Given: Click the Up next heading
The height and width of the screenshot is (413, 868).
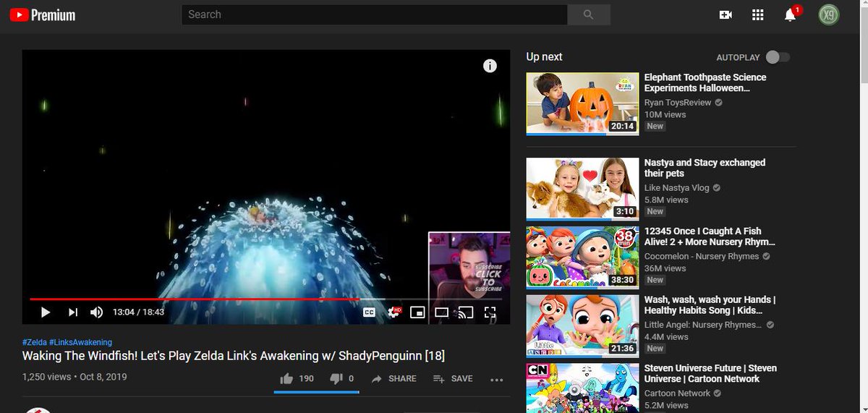Looking at the screenshot, I should [544, 57].
